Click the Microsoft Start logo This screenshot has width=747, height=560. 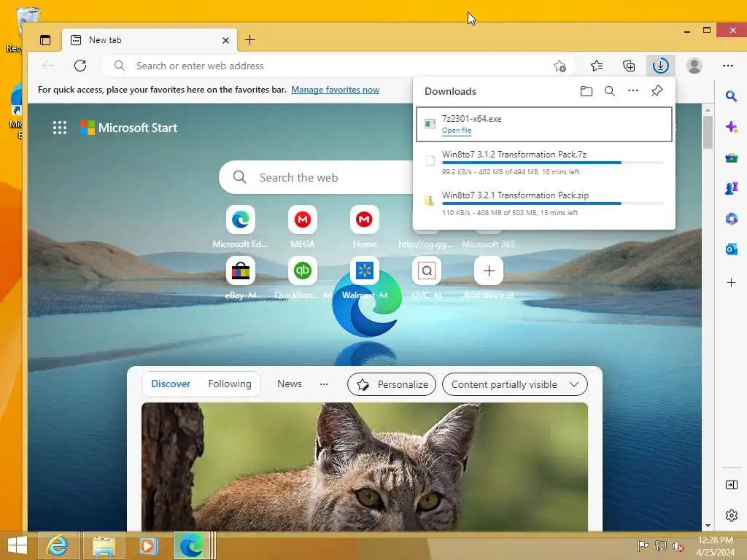[128, 128]
